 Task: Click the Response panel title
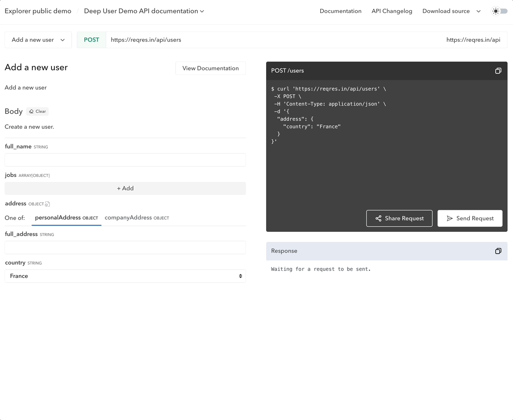284,251
